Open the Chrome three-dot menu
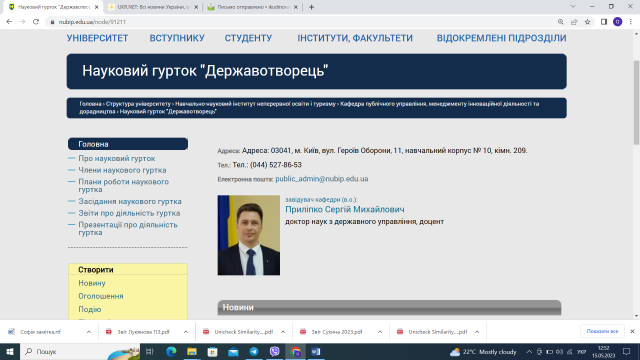Image resolution: width=640 pixels, height=360 pixels. (x=631, y=22)
